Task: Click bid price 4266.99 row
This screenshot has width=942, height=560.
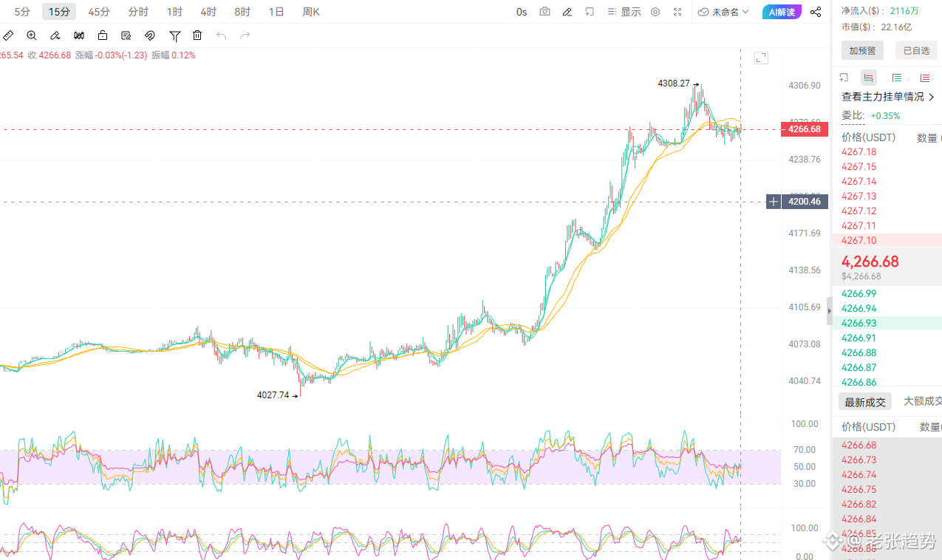Action: point(887,293)
